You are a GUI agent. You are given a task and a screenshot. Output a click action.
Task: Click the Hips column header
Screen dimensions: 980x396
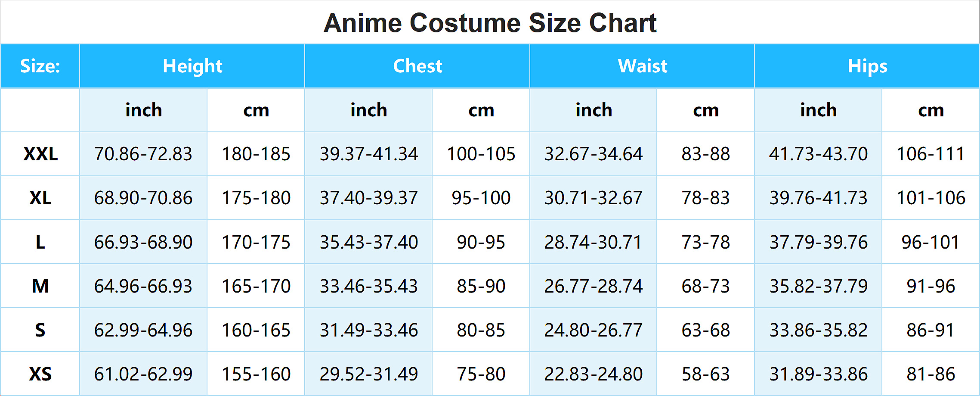tap(867, 66)
